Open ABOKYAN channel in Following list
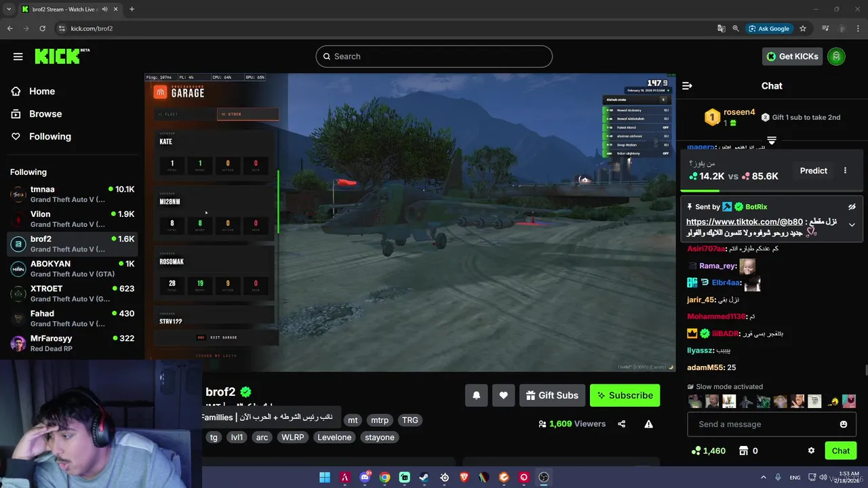This screenshot has height=488, width=868. [x=73, y=268]
